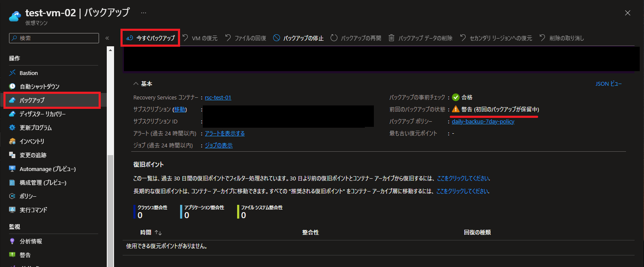Click the VM の復元 undo icon
Image resolution: width=644 pixels, height=267 pixels.
coord(186,38)
